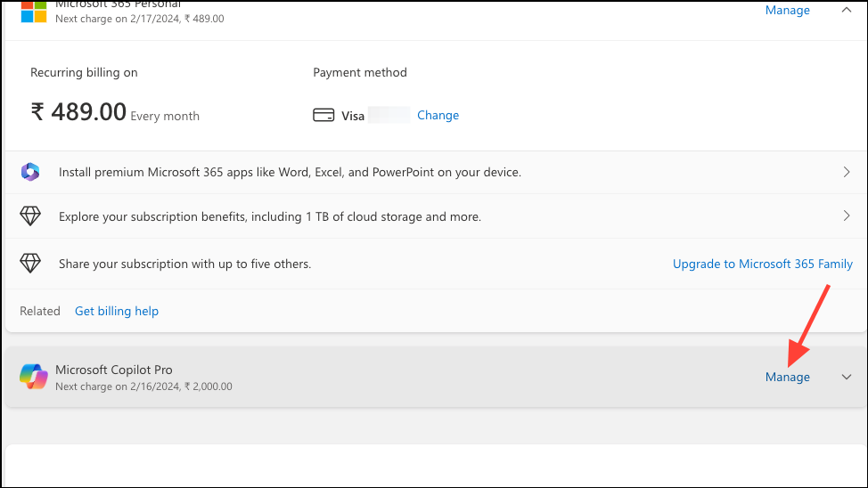The height and width of the screenshot is (488, 868).
Task: Upgrade to Microsoft 365 Family
Action: tap(763, 264)
